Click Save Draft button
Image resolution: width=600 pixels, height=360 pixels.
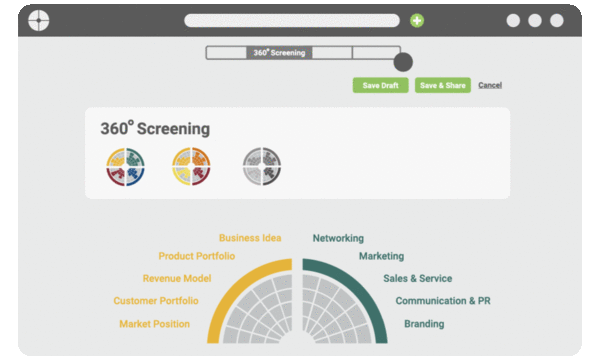point(380,85)
